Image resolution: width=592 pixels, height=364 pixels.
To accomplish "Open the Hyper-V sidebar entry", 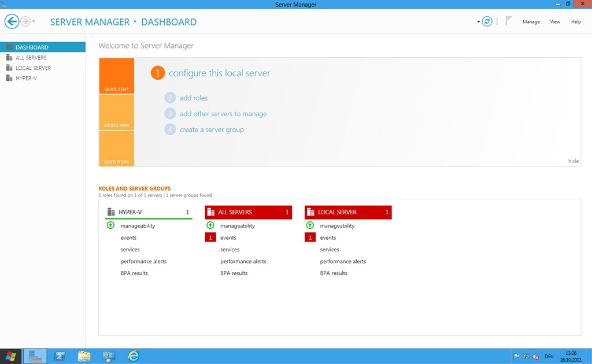I will [x=26, y=78].
